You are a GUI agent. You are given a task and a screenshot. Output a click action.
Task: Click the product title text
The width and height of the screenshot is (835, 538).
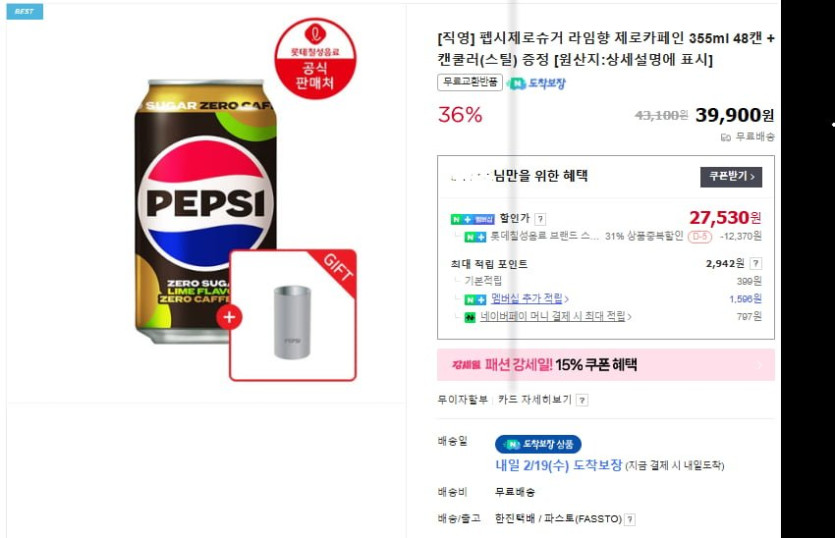click(605, 49)
